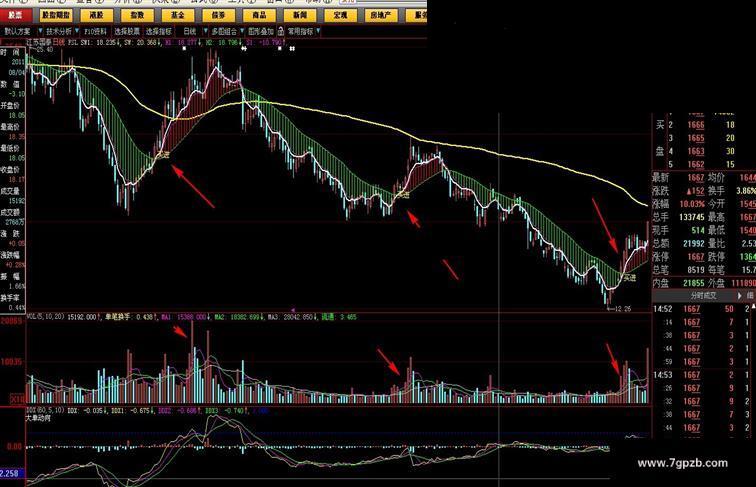The height and width of the screenshot is (487, 756).
Task: Click the arrow icon beside 分时成交
Action: point(739,296)
